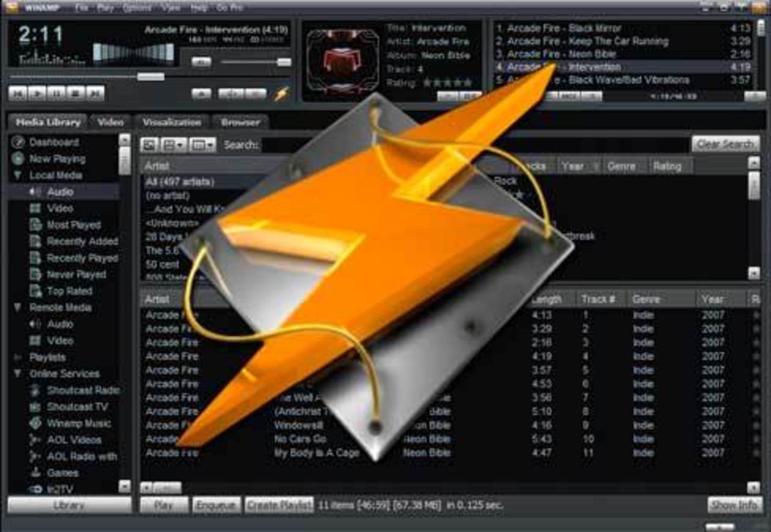Open the Never Played view icon
Viewport: 771px width, 532px height.
point(36,274)
